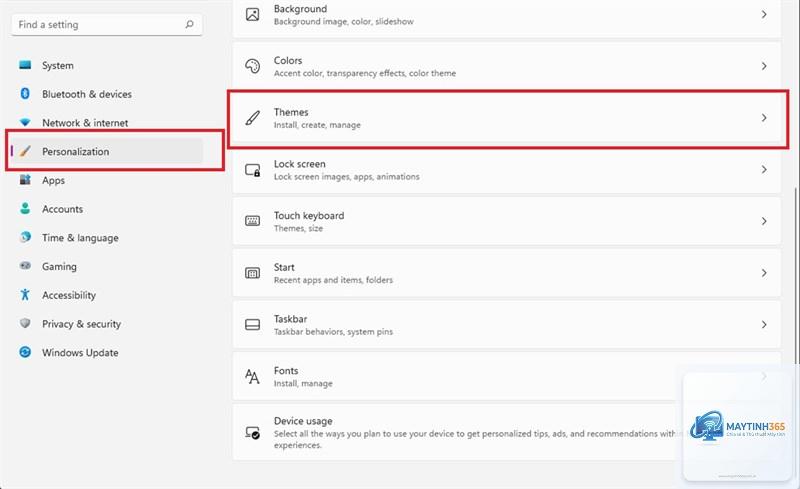Click the Accounts person icon
The height and width of the screenshot is (489, 800).
(x=25, y=208)
